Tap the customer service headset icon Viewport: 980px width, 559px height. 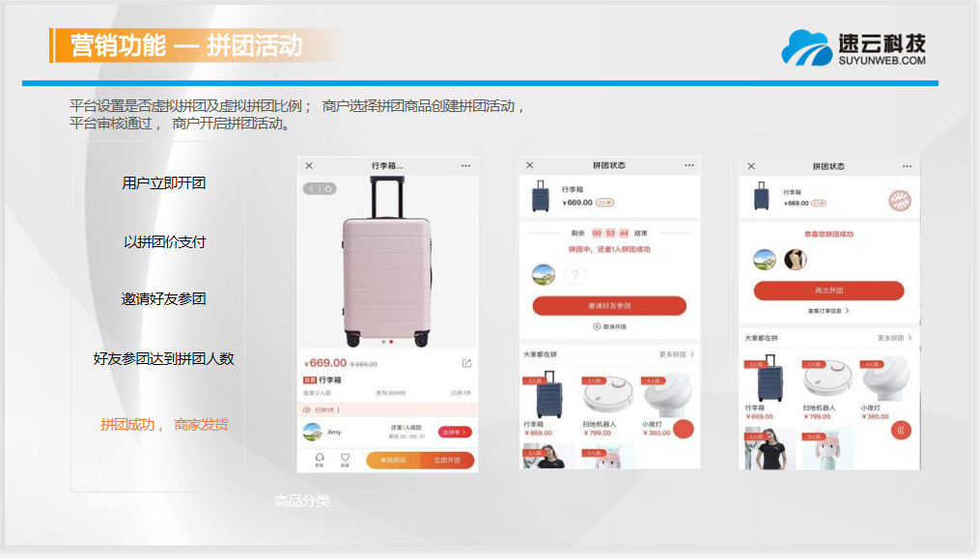click(320, 460)
